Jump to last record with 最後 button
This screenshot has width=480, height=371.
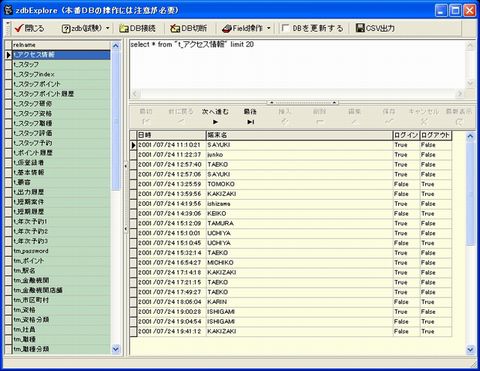pos(250,117)
